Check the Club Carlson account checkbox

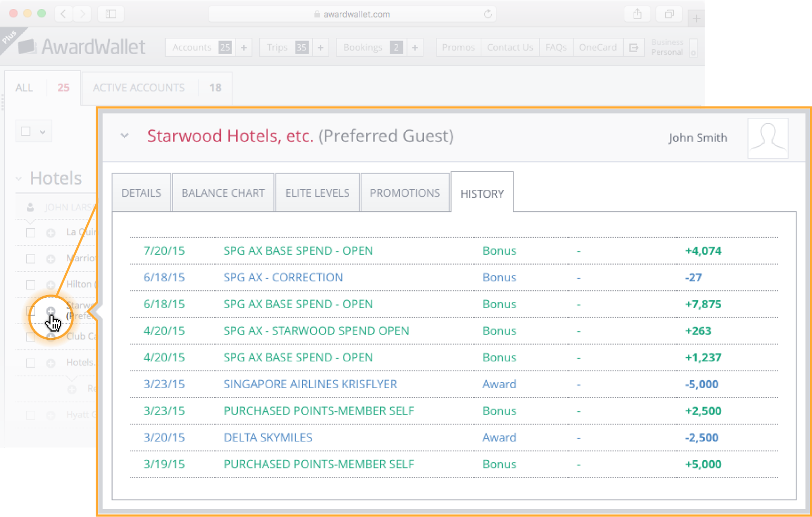31,337
